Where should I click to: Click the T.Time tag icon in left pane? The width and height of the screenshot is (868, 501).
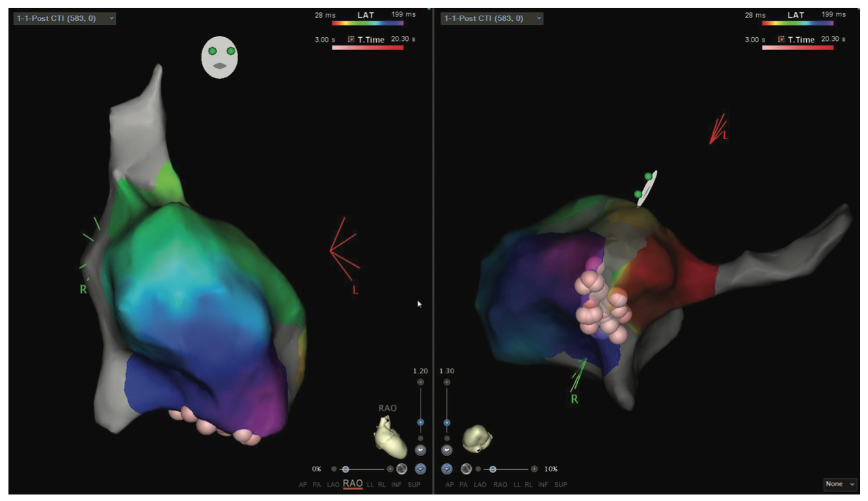[351, 40]
